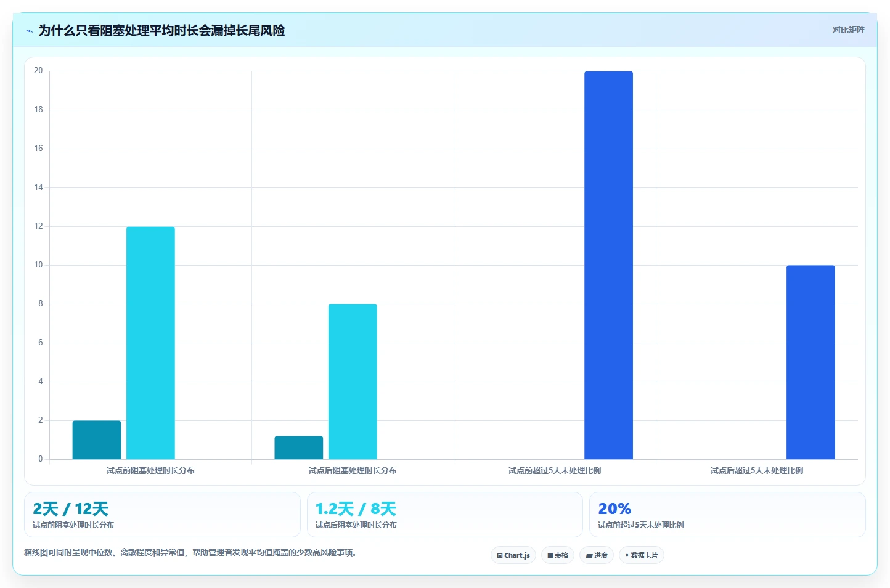Click the blue bar reaching 20
The image size is (890, 588).
[x=608, y=265]
